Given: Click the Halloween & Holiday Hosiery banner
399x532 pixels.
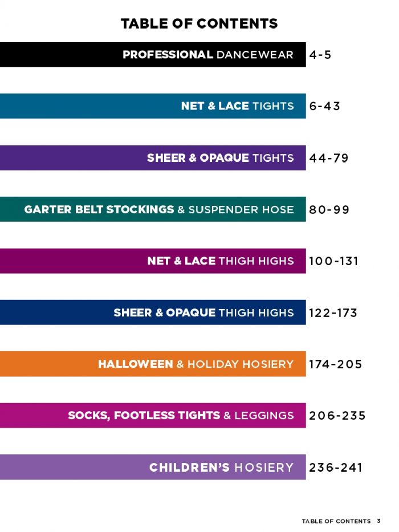Looking at the screenshot, I should click(196, 364).
